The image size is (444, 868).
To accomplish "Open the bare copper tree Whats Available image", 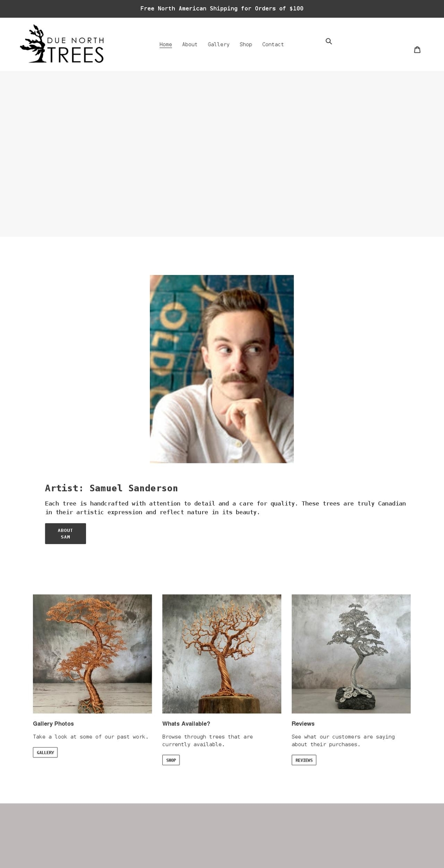I will (x=222, y=654).
